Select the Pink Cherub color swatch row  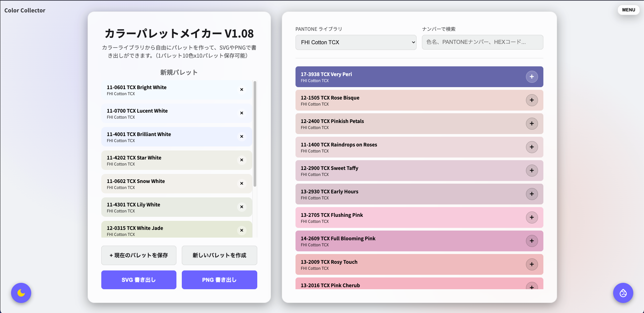[419, 284]
